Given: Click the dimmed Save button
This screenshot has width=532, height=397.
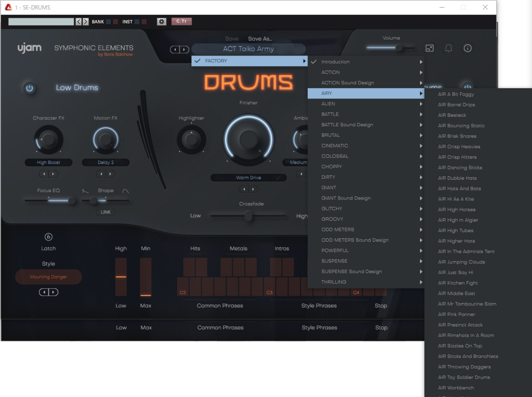Looking at the screenshot, I should [232, 38].
